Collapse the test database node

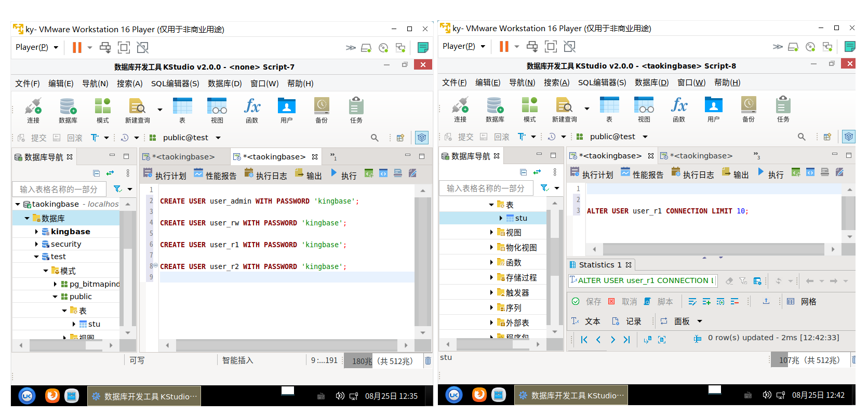pos(36,257)
